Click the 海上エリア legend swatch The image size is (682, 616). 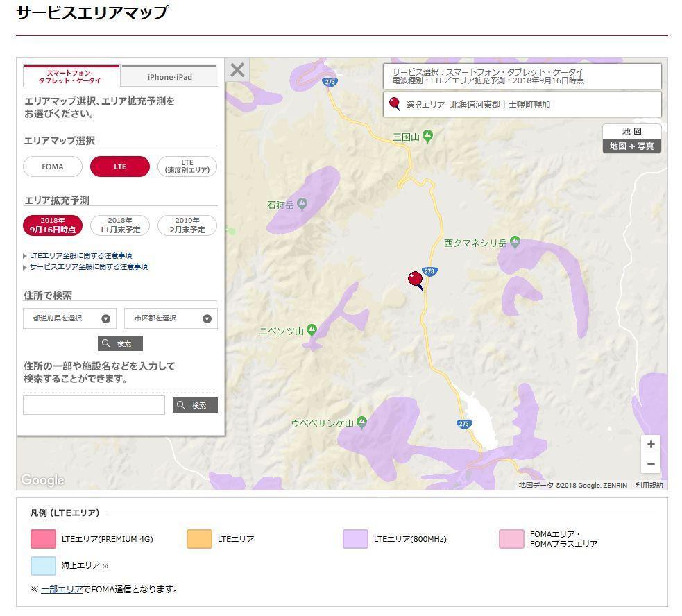(x=44, y=566)
